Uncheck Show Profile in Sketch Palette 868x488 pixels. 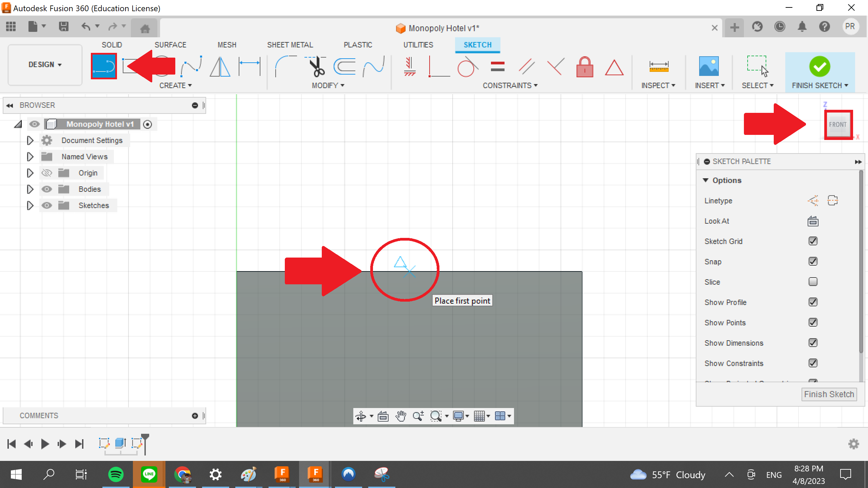point(813,302)
